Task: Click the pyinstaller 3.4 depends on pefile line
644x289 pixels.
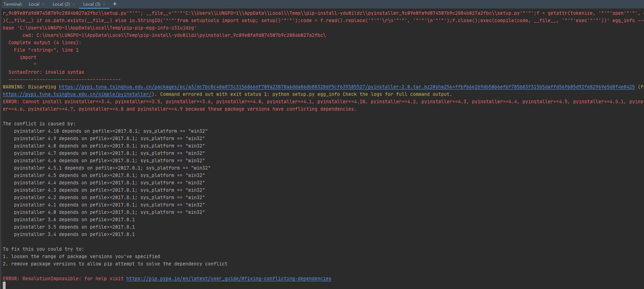Action: click(x=74, y=234)
